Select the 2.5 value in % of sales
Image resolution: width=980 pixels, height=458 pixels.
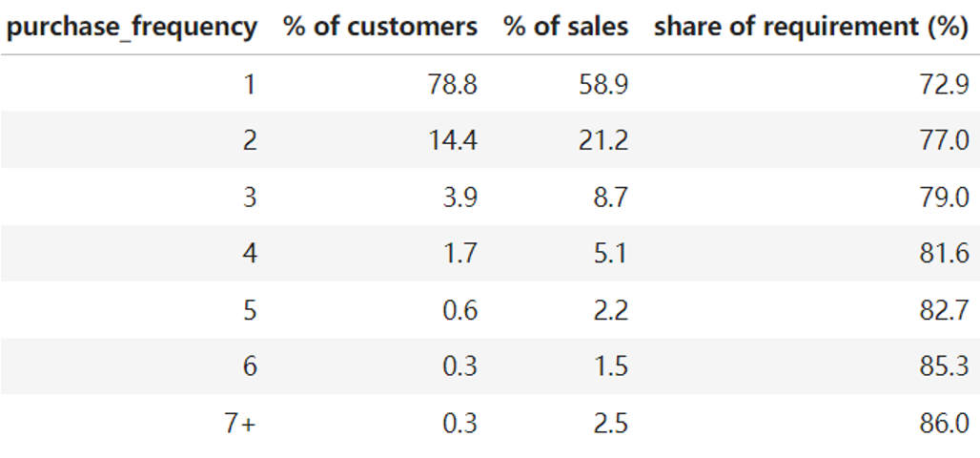coord(609,423)
